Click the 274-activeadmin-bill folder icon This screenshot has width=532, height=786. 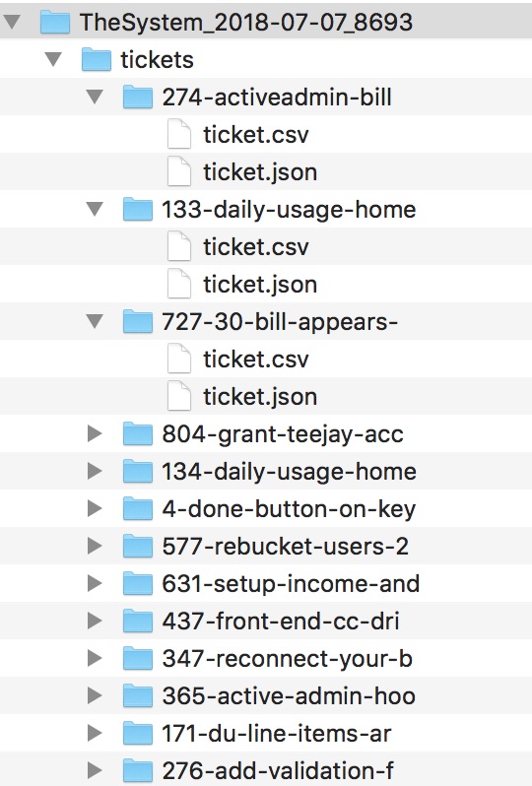point(137,97)
